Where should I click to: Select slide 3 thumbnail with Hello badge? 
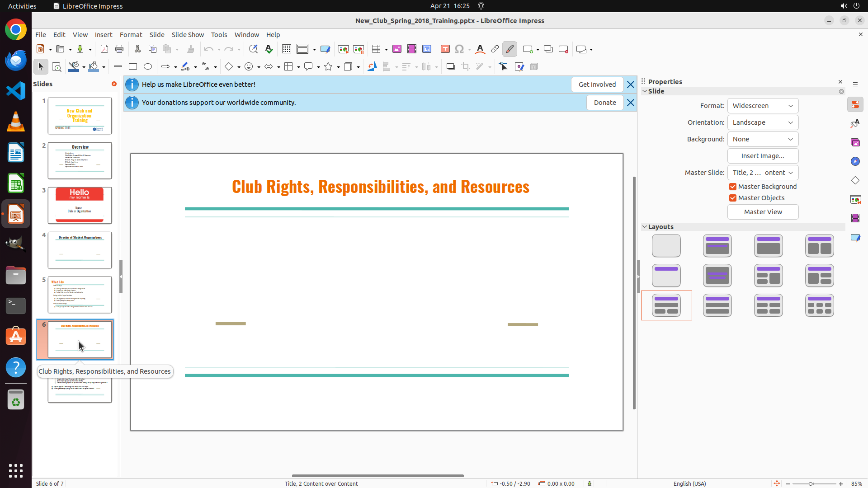point(80,205)
